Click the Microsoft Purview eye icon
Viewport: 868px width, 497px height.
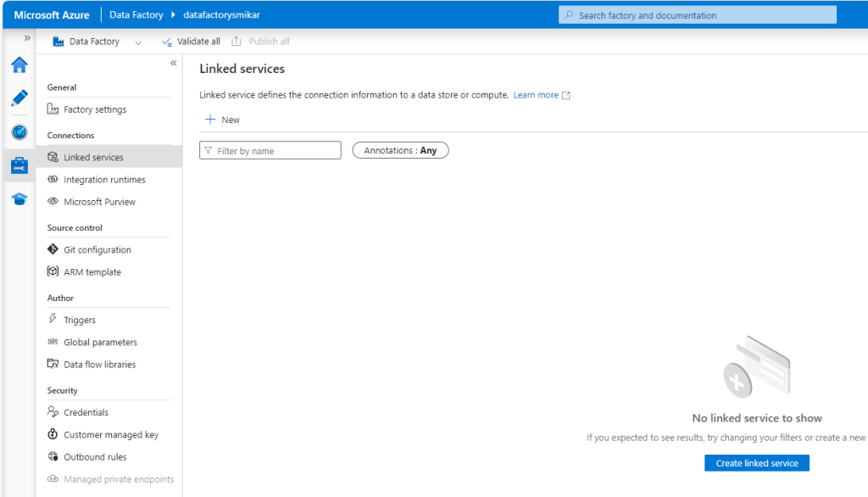point(53,201)
